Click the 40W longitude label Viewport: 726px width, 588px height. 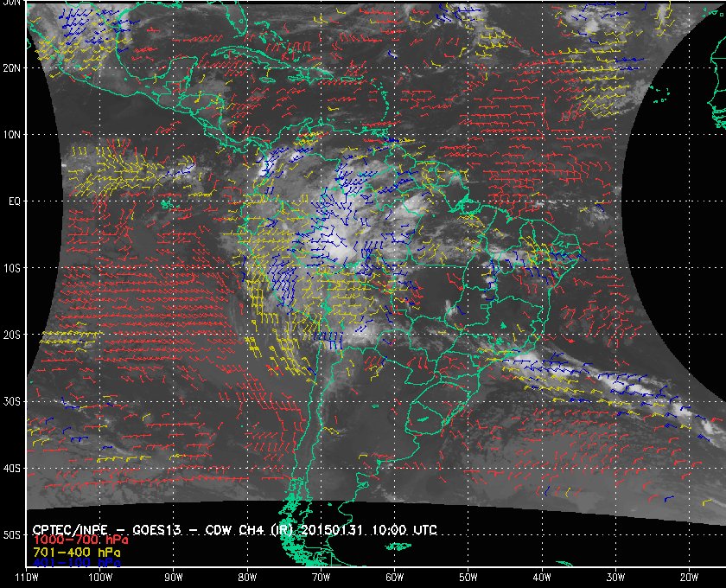point(542,578)
